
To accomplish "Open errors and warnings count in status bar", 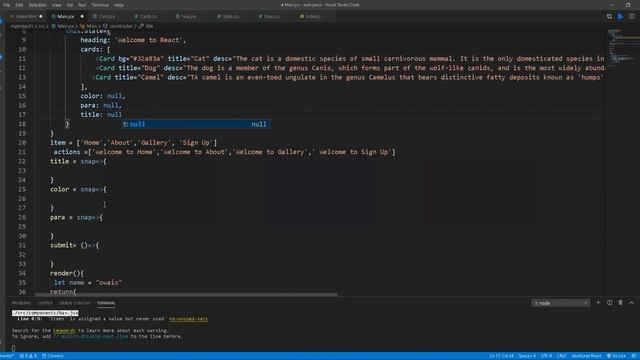I will [29, 356].
